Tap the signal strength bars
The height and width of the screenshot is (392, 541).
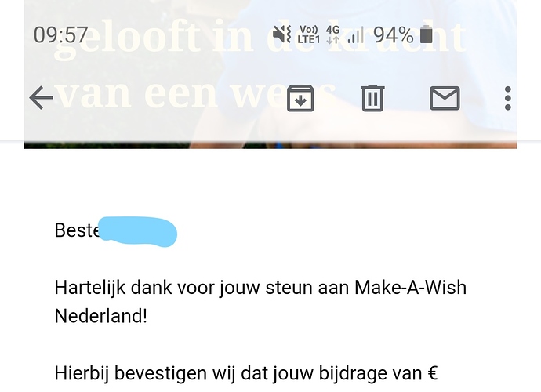[356, 34]
